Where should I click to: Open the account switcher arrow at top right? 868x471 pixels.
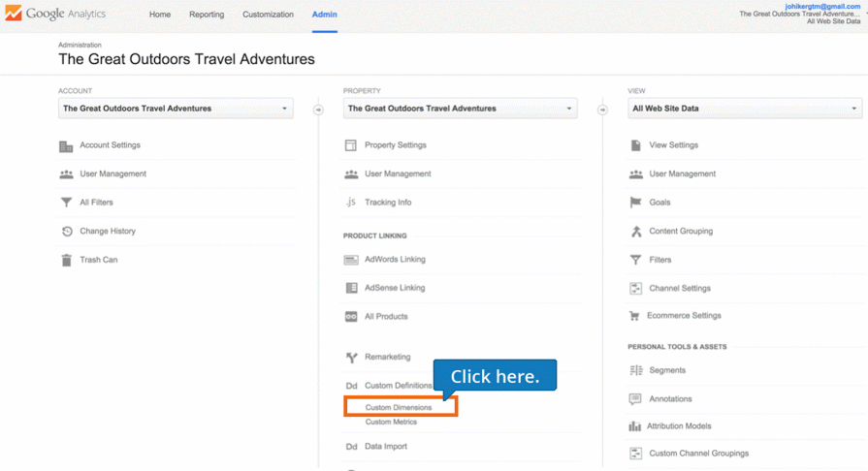pyautogui.click(x=866, y=13)
